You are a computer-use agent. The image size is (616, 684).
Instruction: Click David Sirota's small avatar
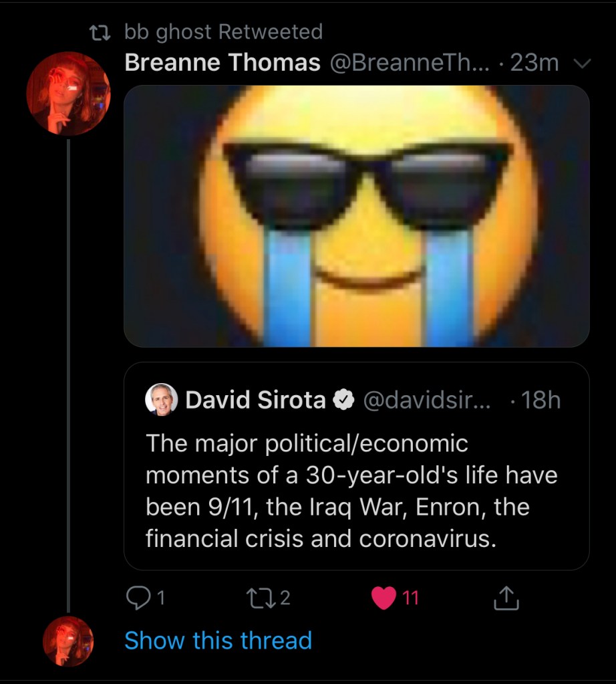click(161, 399)
